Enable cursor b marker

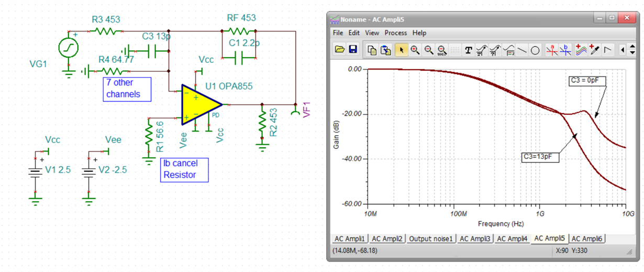(x=565, y=50)
